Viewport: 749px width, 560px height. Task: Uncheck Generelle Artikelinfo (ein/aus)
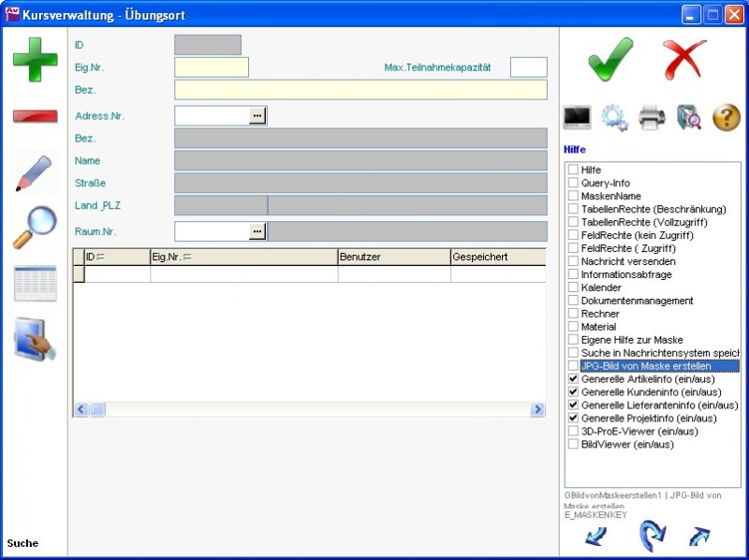pyautogui.click(x=573, y=379)
